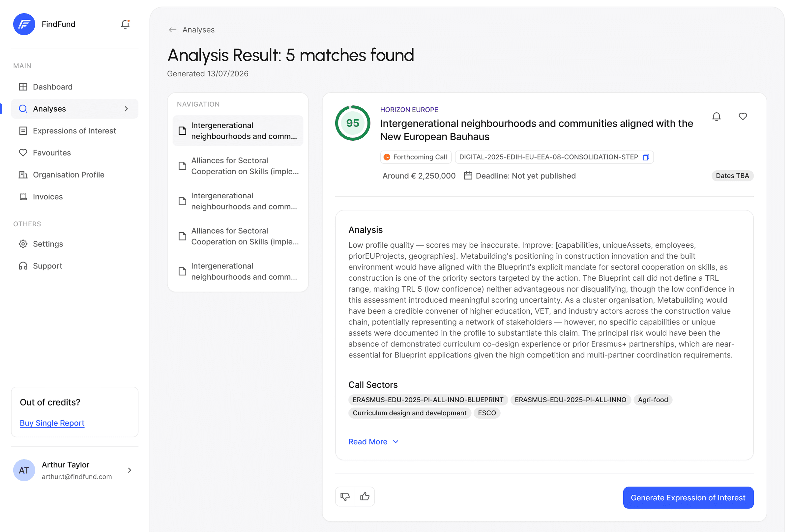The width and height of the screenshot is (791, 532).
Task: Open Expressions of Interest page
Action: [x=75, y=131]
